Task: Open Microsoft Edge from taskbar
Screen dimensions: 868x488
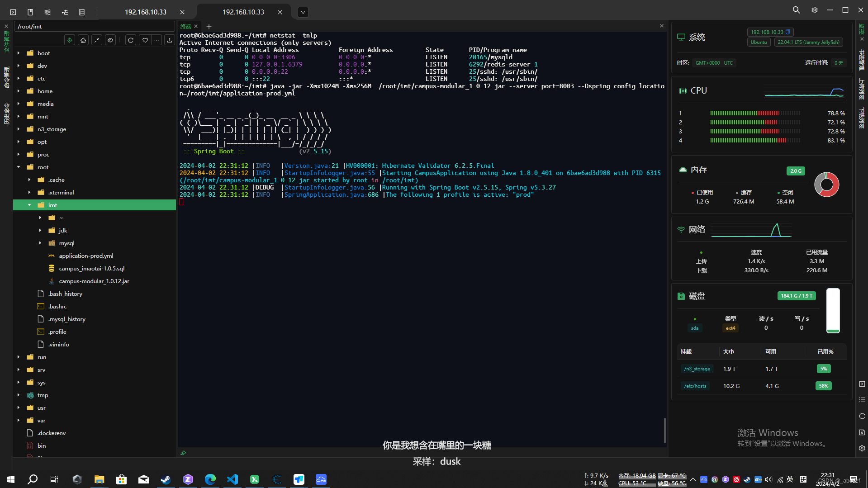Action: point(210,479)
